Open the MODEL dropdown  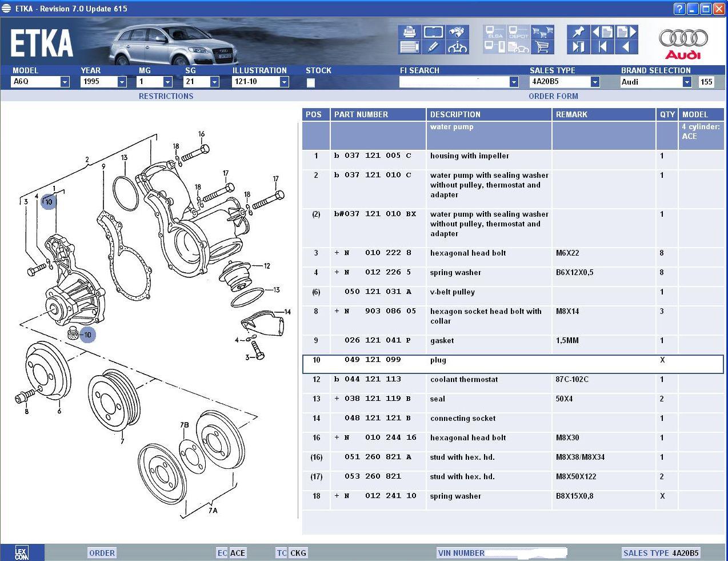click(65, 82)
